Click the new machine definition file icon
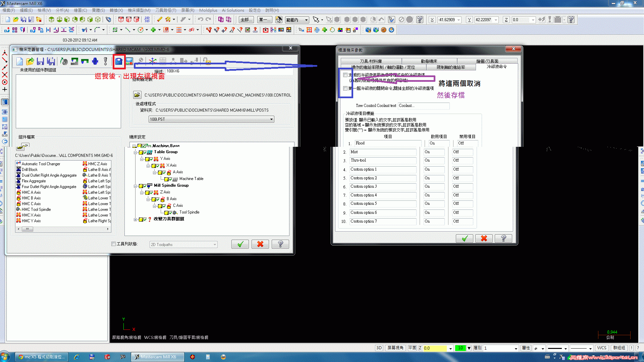 [19, 61]
